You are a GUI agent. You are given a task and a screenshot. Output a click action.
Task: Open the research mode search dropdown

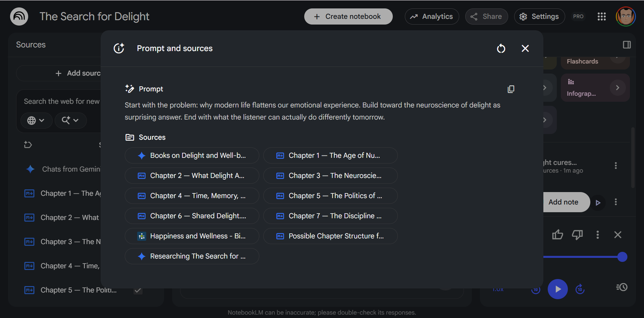(70, 120)
